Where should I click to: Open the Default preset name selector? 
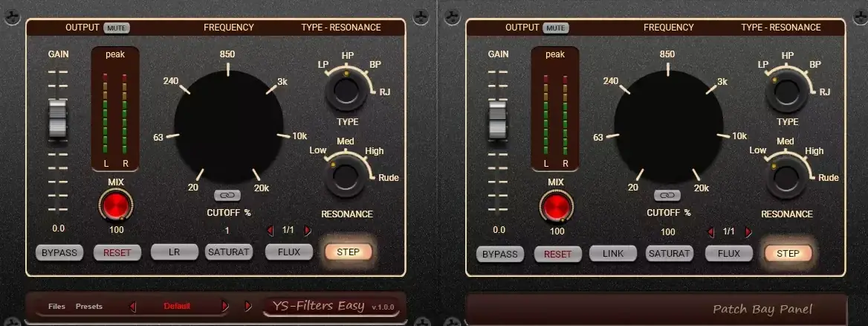[178, 306]
